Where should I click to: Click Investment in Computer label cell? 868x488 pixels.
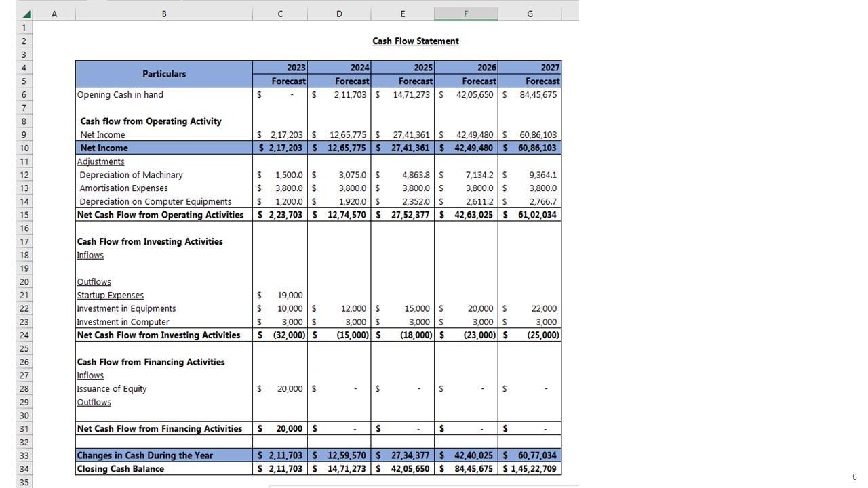pos(123,322)
